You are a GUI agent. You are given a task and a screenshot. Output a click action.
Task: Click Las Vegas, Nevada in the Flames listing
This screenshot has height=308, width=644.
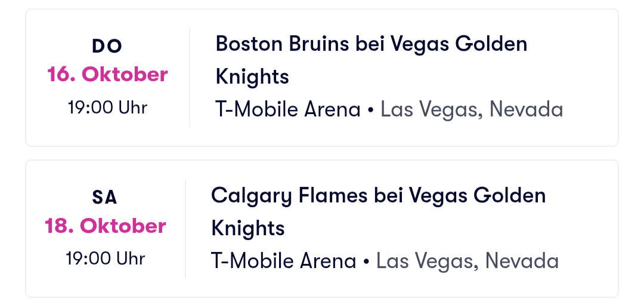pyautogui.click(x=467, y=261)
